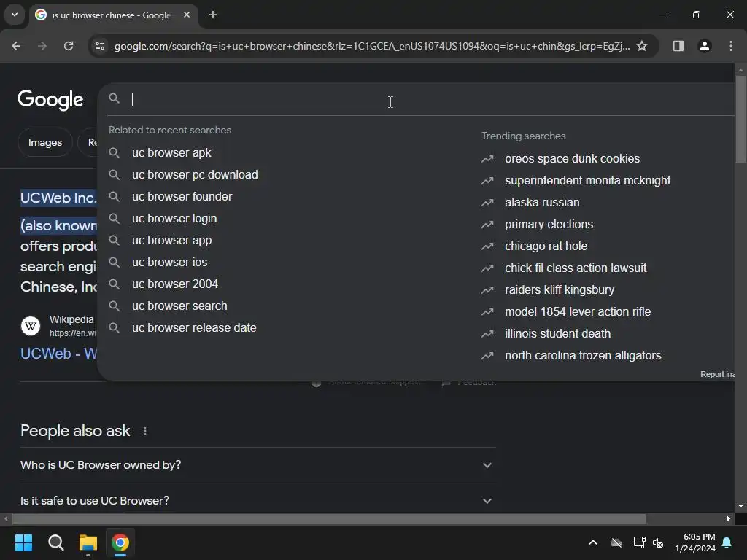Open the 'UCWeb - W' Wikipedia result link

click(58, 354)
